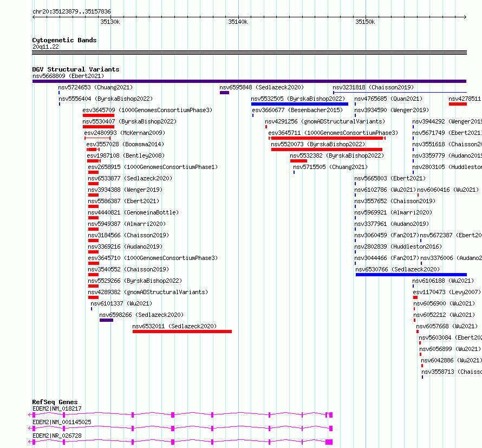Select esv1170473 (Levy2007) label

tap(447, 292)
